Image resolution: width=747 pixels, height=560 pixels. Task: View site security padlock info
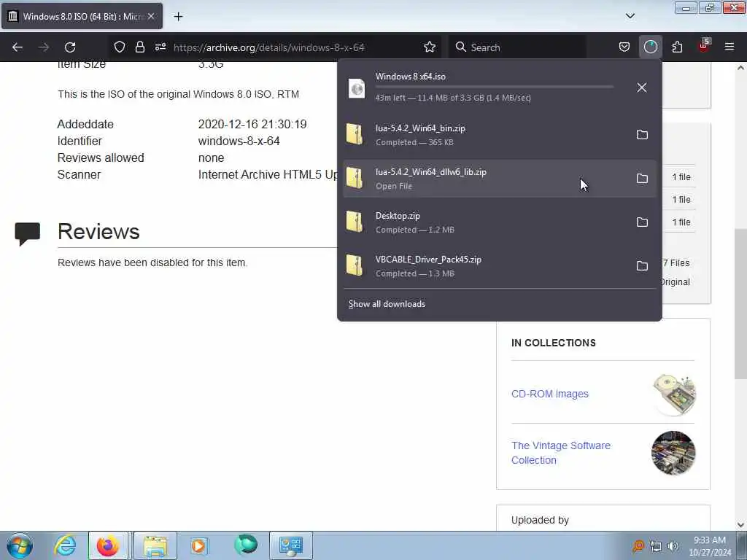139,47
